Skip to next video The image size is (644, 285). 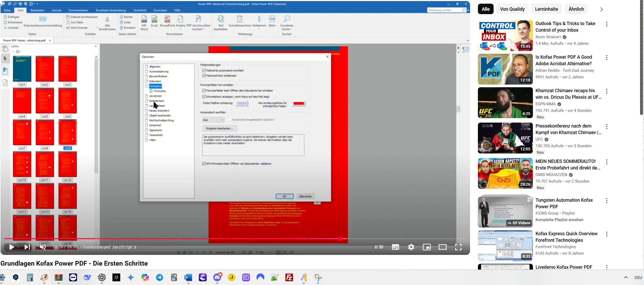[x=27, y=247]
